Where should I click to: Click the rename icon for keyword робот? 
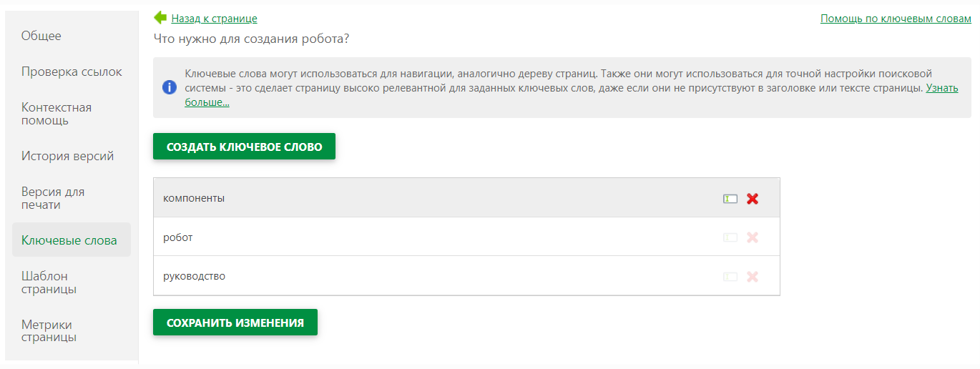click(x=730, y=237)
